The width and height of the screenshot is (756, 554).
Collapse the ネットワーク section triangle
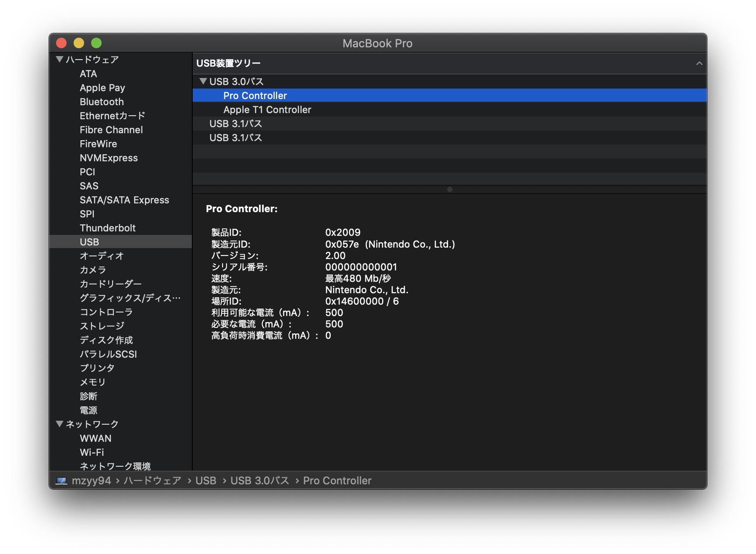[x=60, y=424]
